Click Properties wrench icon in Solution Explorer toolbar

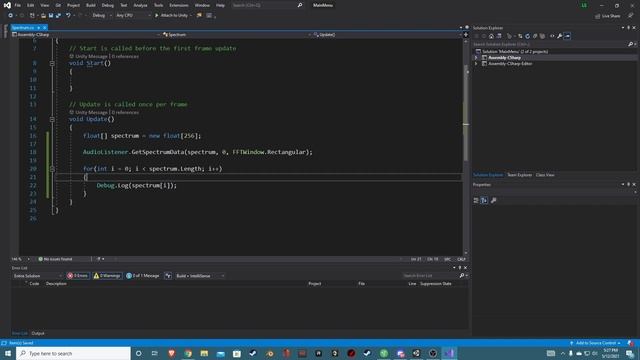point(560,36)
